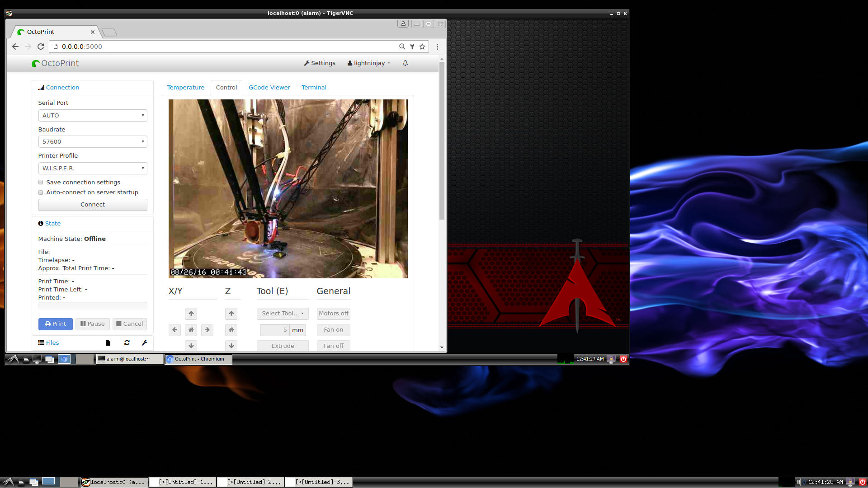The width and height of the screenshot is (868, 488).
Task: Toggle Auto-connect on server startup
Action: click(41, 192)
